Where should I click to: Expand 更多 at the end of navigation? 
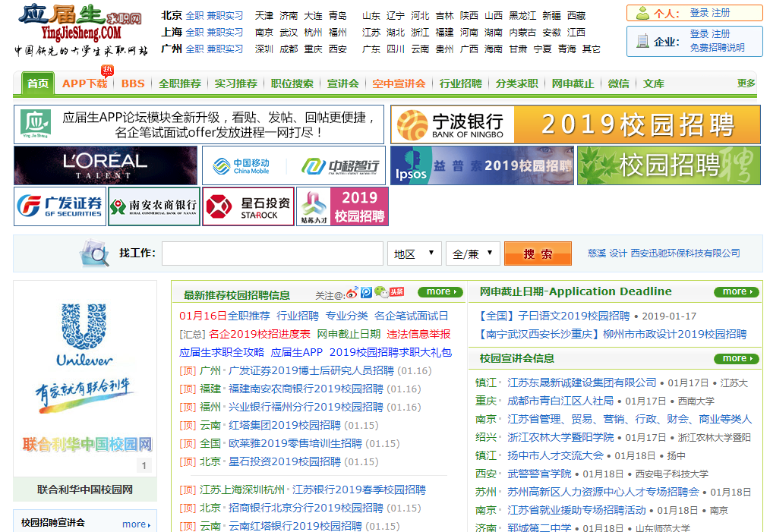pos(744,83)
